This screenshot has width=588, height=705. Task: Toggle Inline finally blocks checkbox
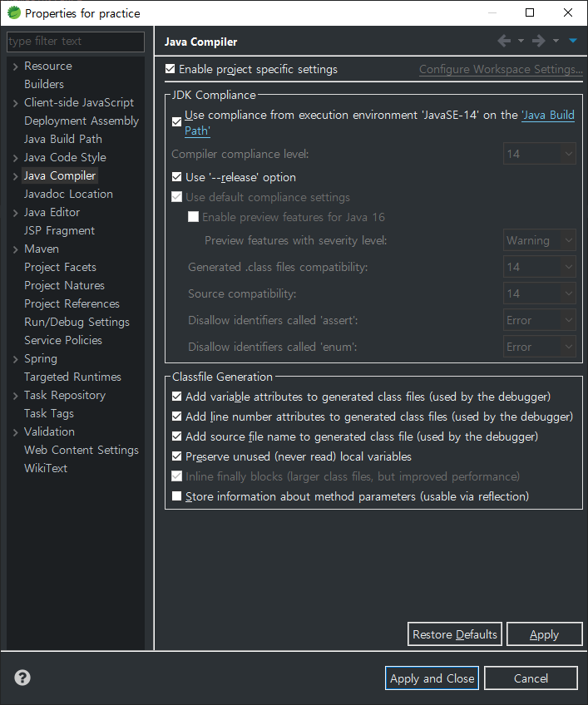[177, 476]
